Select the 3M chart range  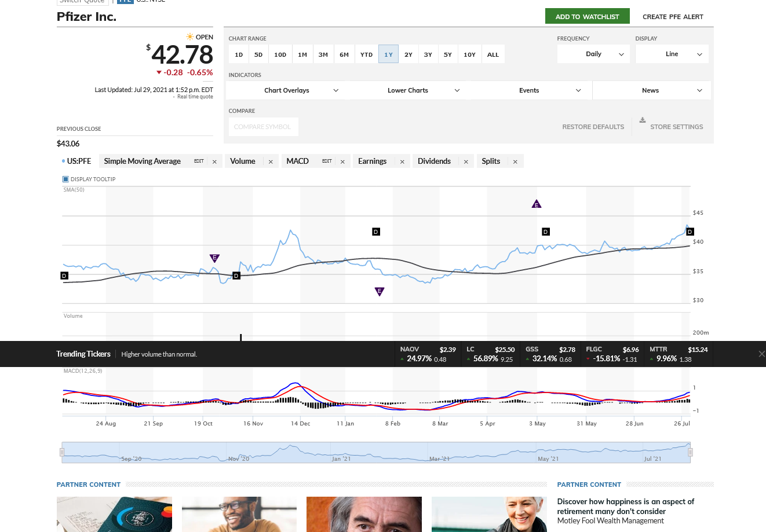(x=323, y=54)
